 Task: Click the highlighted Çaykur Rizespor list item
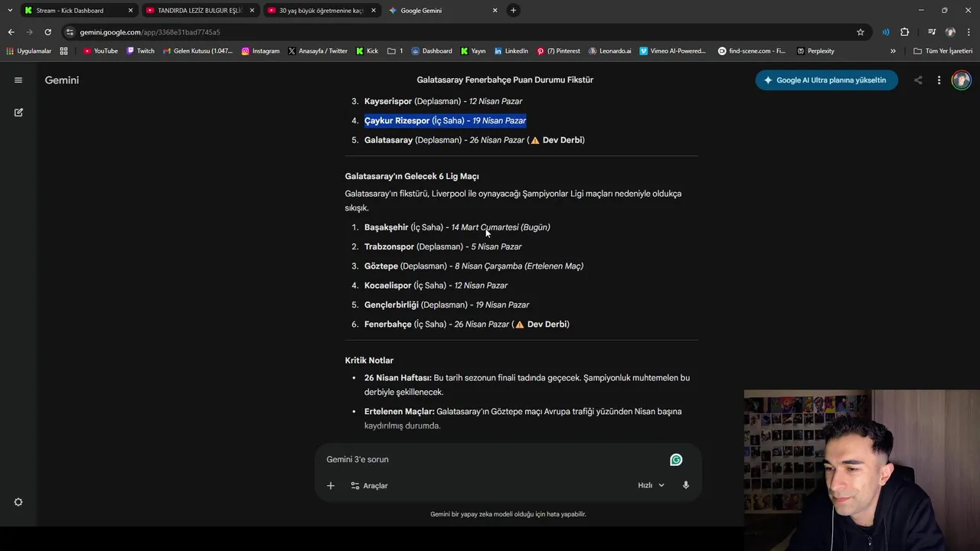point(445,120)
